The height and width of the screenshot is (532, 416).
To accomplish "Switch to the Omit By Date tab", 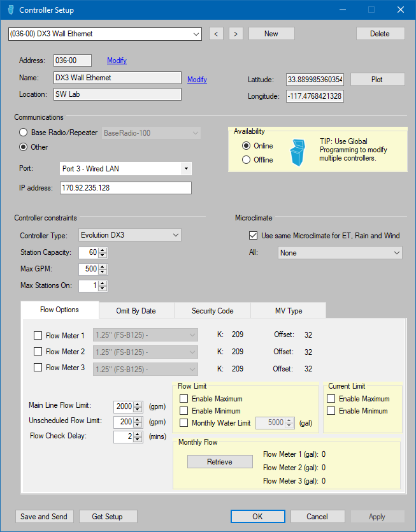I will (136, 311).
